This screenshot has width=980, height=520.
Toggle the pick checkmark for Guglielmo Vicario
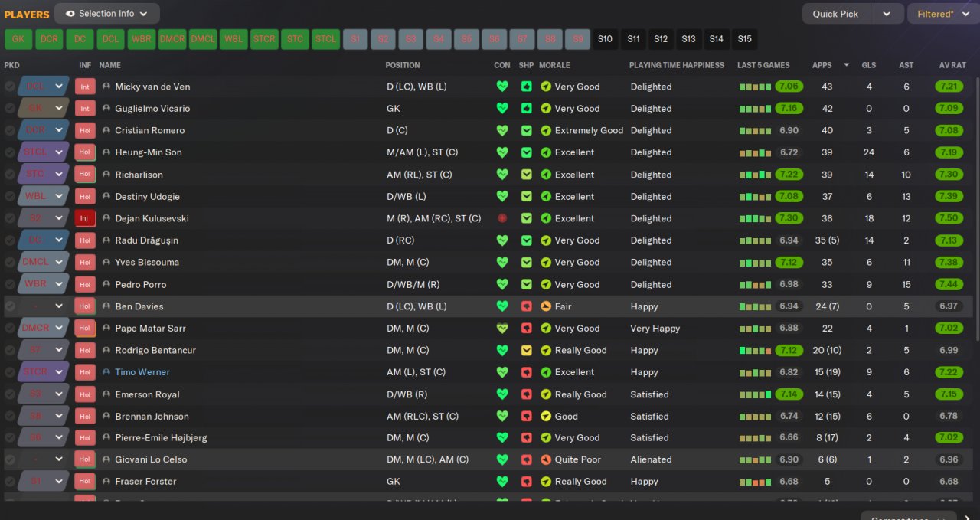click(x=10, y=109)
